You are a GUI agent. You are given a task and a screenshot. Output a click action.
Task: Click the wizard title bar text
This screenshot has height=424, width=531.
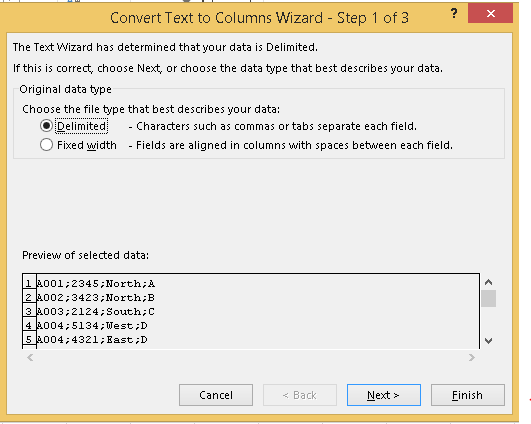pos(259,18)
